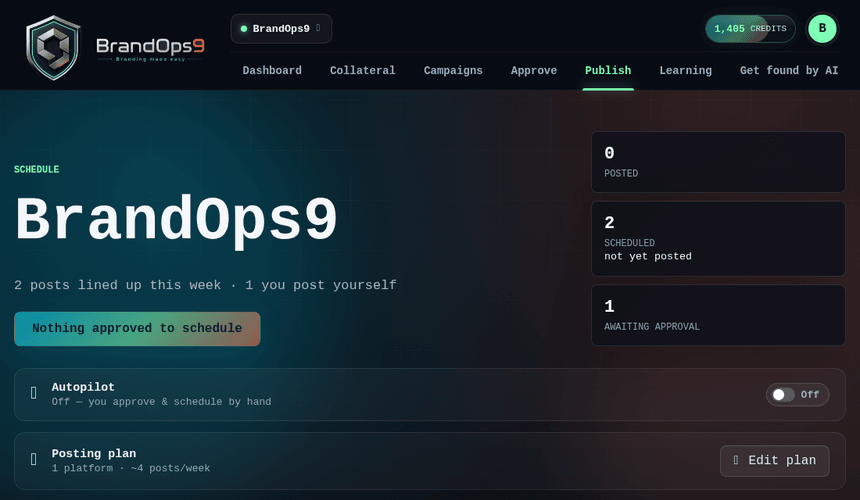Viewport: 860px width, 500px height.
Task: Open the 1 Awaiting Approval card
Action: [718, 315]
